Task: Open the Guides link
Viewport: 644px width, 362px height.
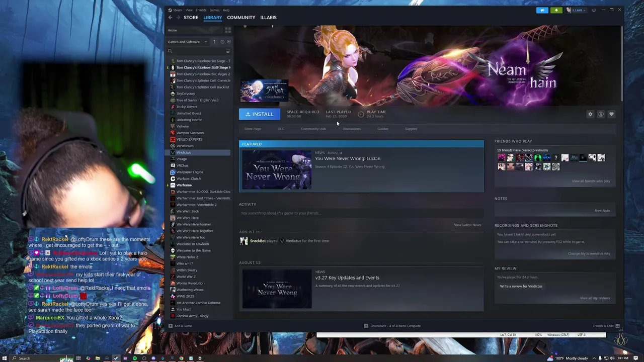Action: tap(383, 129)
